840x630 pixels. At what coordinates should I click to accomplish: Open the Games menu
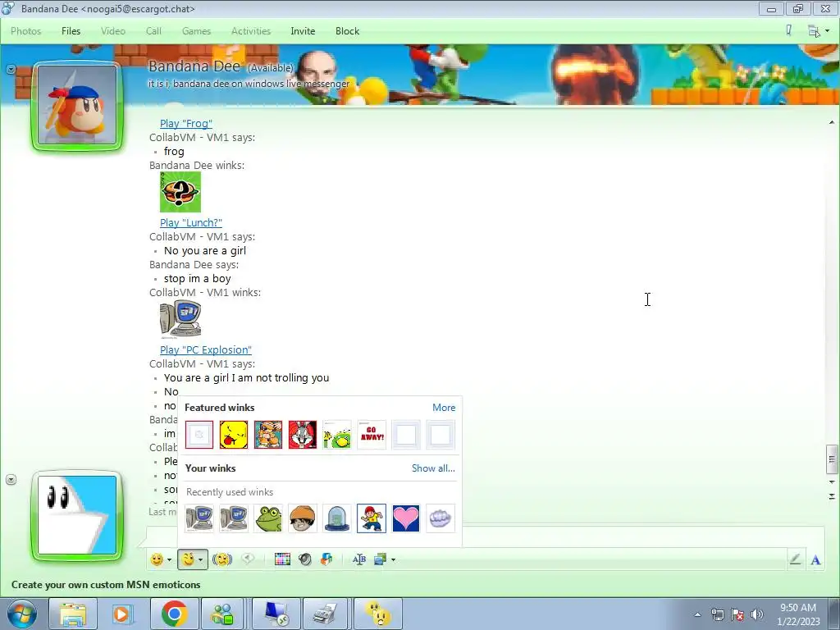coord(196,31)
